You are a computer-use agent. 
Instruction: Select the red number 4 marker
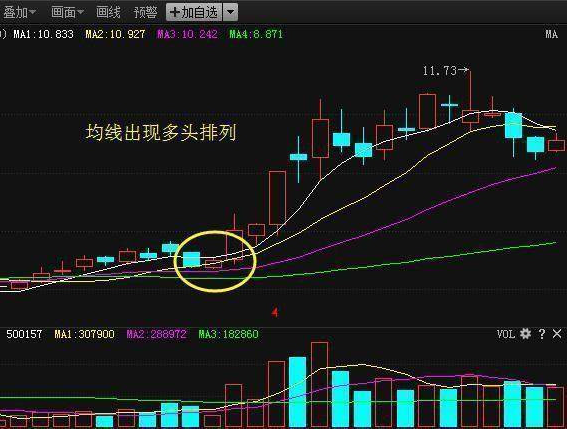pos(275,312)
